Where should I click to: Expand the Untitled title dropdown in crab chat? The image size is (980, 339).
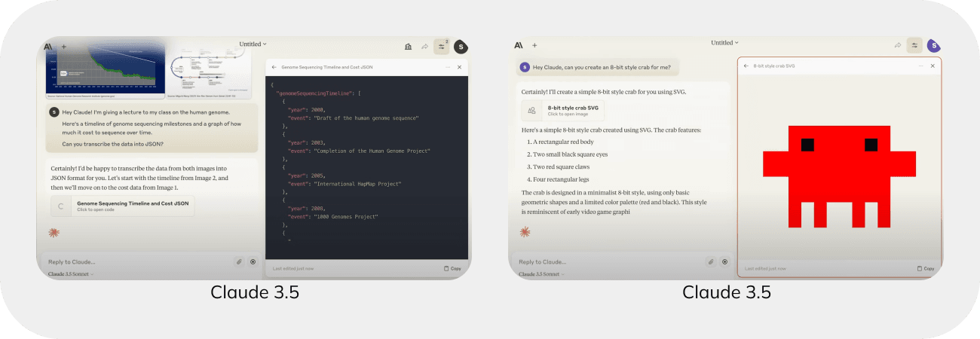click(x=724, y=43)
